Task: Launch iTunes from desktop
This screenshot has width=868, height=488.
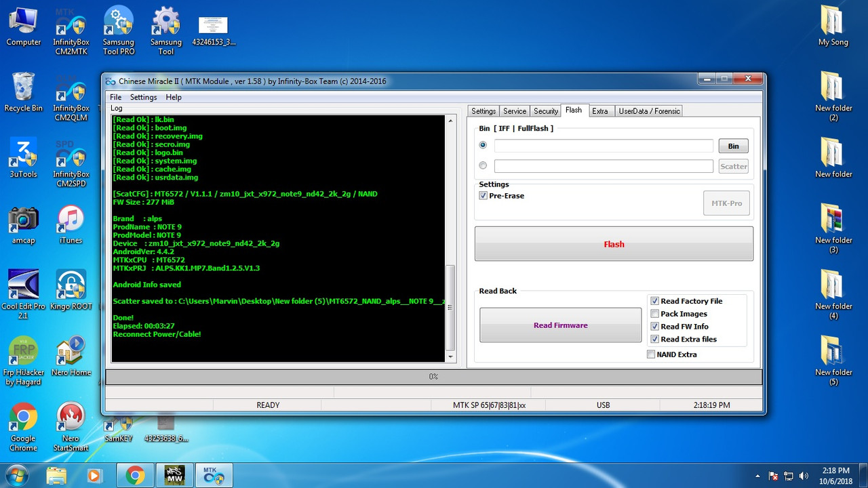Action: pos(71,224)
